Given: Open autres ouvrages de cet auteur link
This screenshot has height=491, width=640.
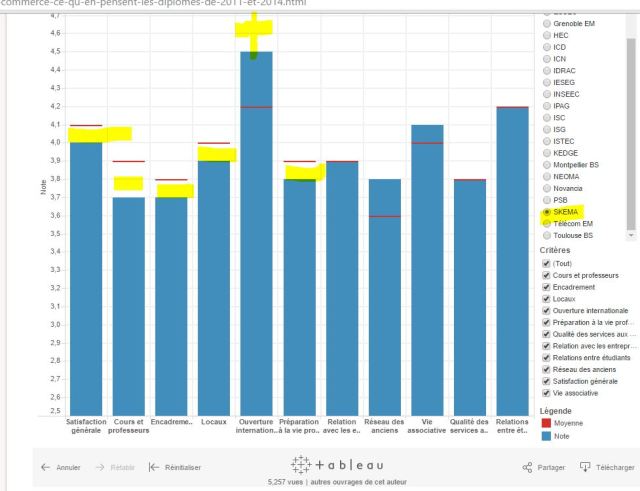Looking at the screenshot, I should point(358,482).
